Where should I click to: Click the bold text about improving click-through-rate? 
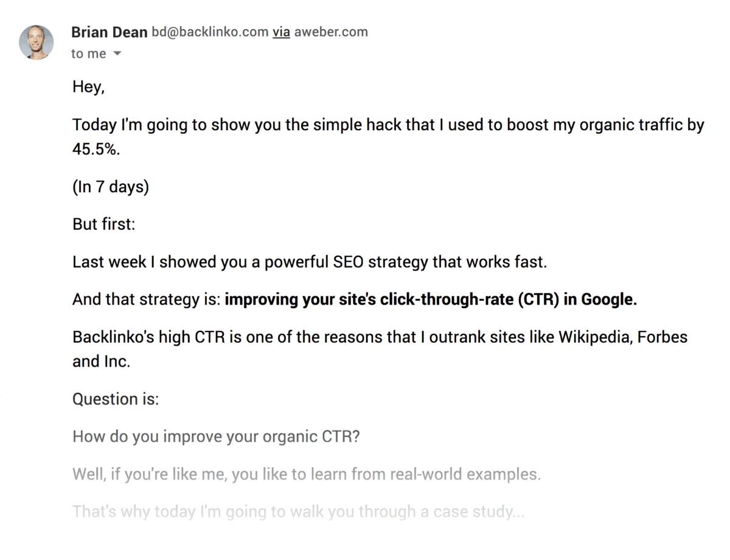[431, 300]
